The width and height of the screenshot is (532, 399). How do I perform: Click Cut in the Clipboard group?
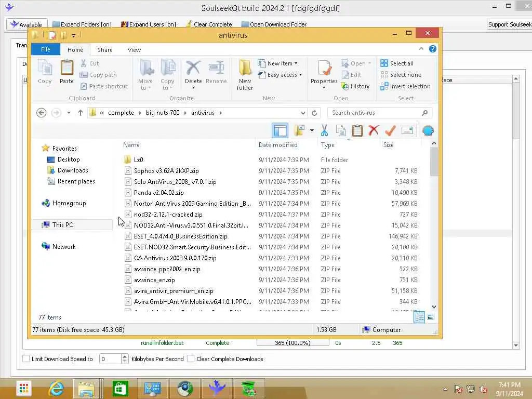pos(90,63)
